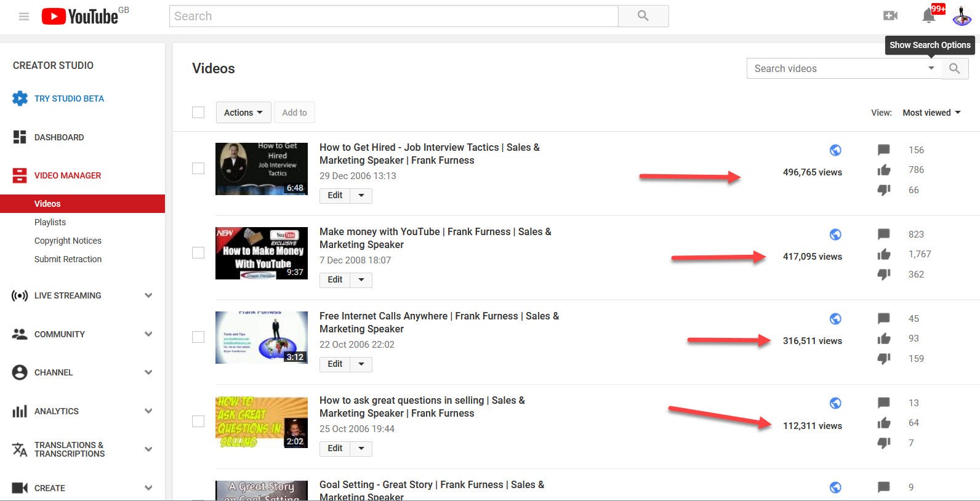Click the globe icon for Free Internet Calls video
The height and width of the screenshot is (501, 980).
pos(835,319)
